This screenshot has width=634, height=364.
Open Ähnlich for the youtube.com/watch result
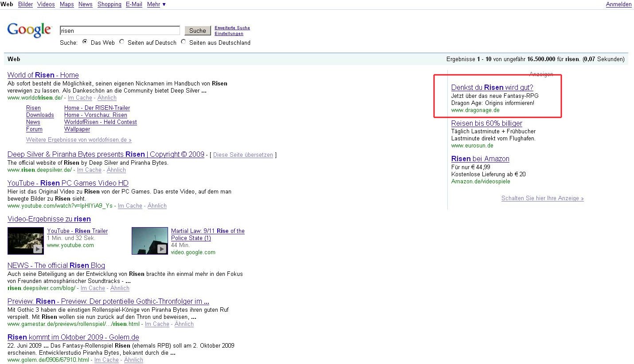pyautogui.click(x=157, y=206)
